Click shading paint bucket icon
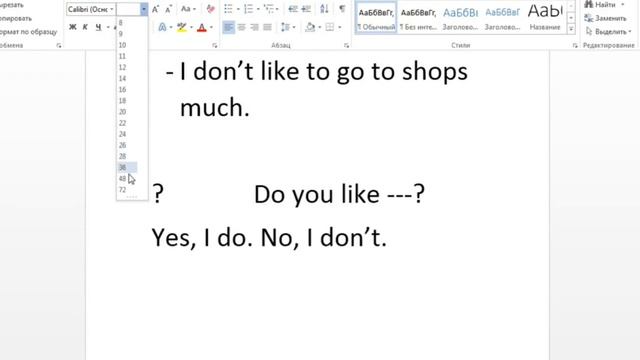The width and height of the screenshot is (640, 360). click(x=310, y=27)
